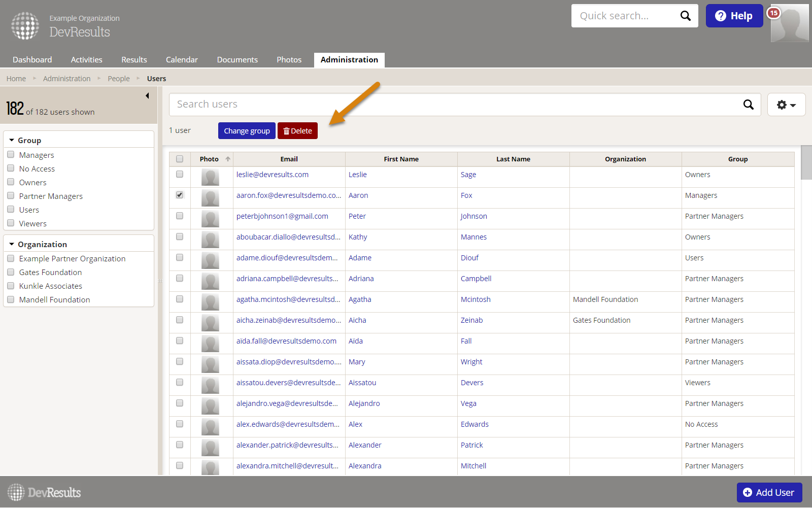Uncheck the Aaron Fox row checkbox
Screen dimensions: 812x508
coord(180,195)
